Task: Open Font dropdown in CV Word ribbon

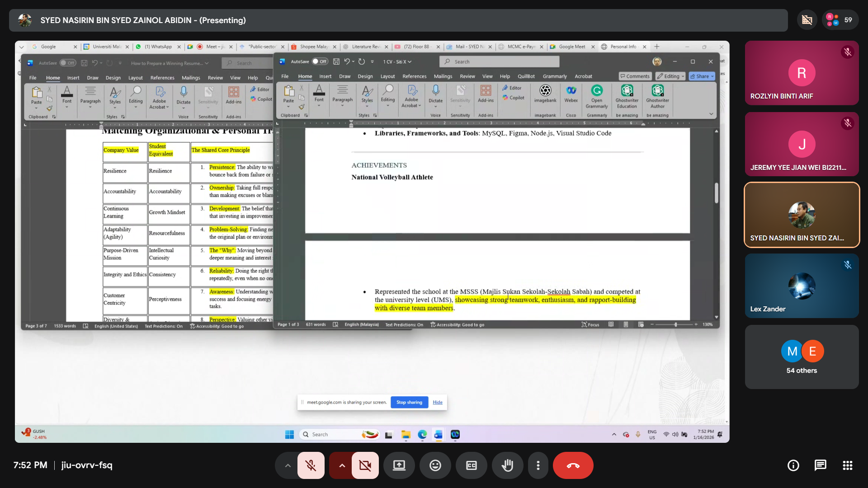Action: pos(319,96)
